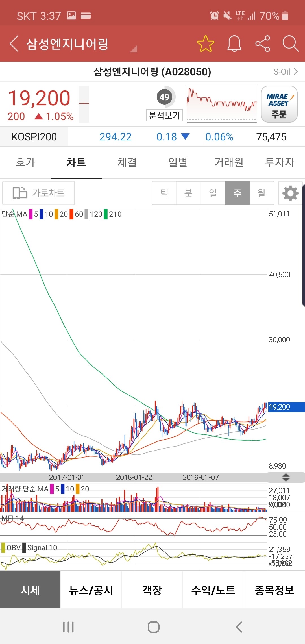Viewport: 305px width, 644px height.
Task: Tap the Android home button
Action: click(153, 627)
